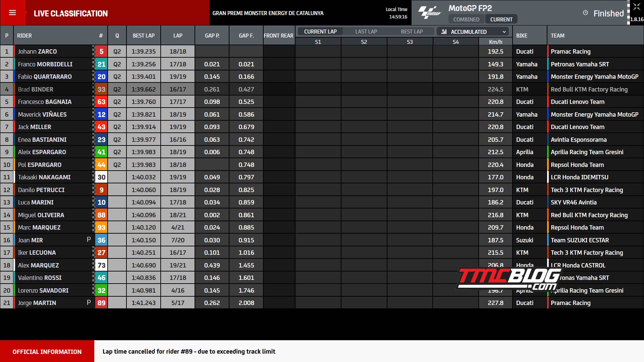Select rider Johann ZARCO

(x=37, y=51)
